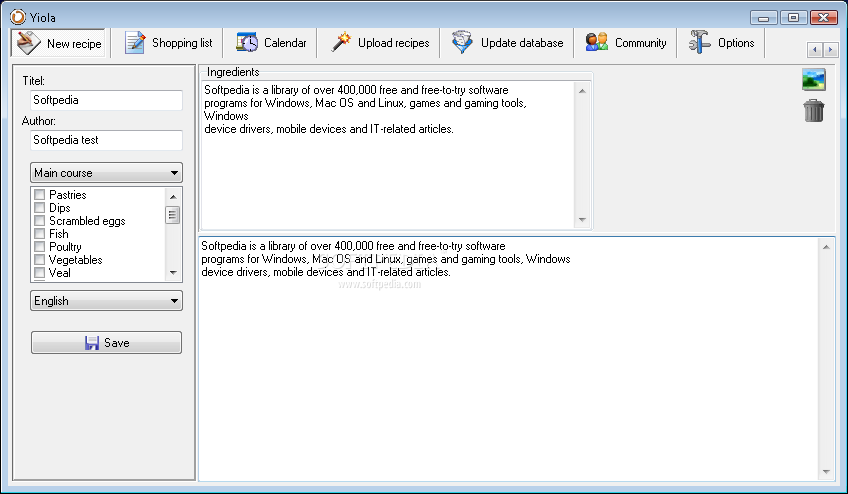Viewport: 848px width, 494px height.
Task: Open the English language dropdown
Action: [107, 301]
